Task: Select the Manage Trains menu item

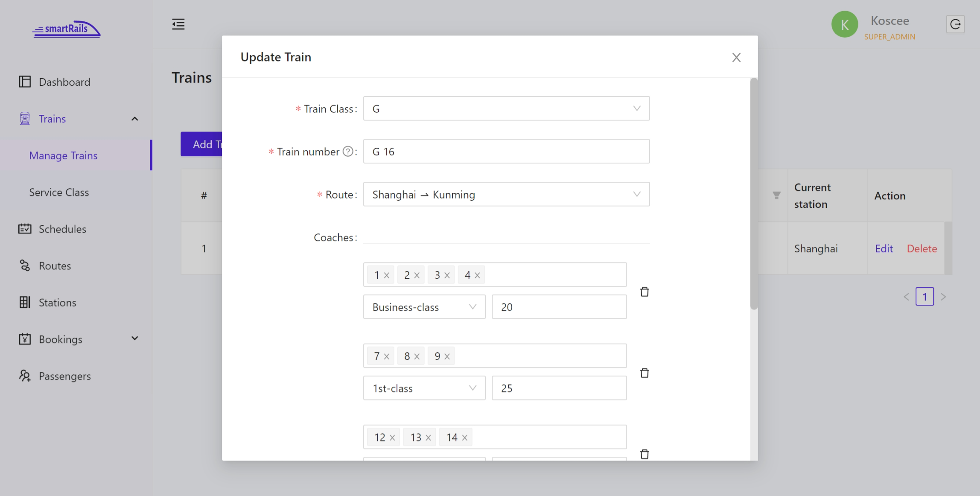Action: point(63,155)
